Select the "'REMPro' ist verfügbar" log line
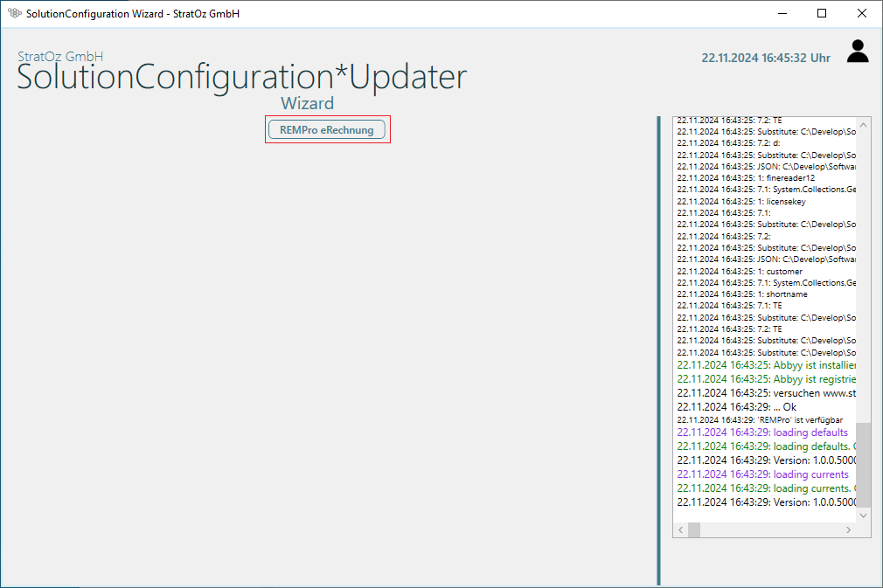Image resolution: width=883 pixels, height=588 pixels. [760, 420]
